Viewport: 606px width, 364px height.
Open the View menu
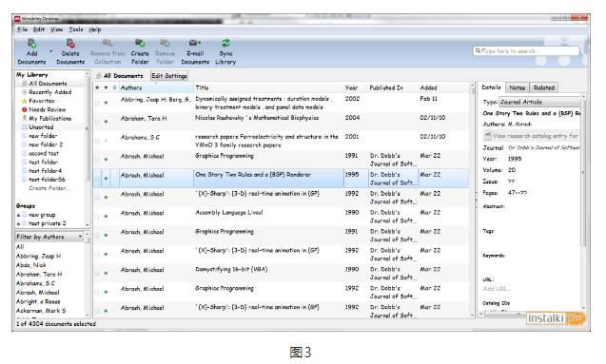coord(56,29)
